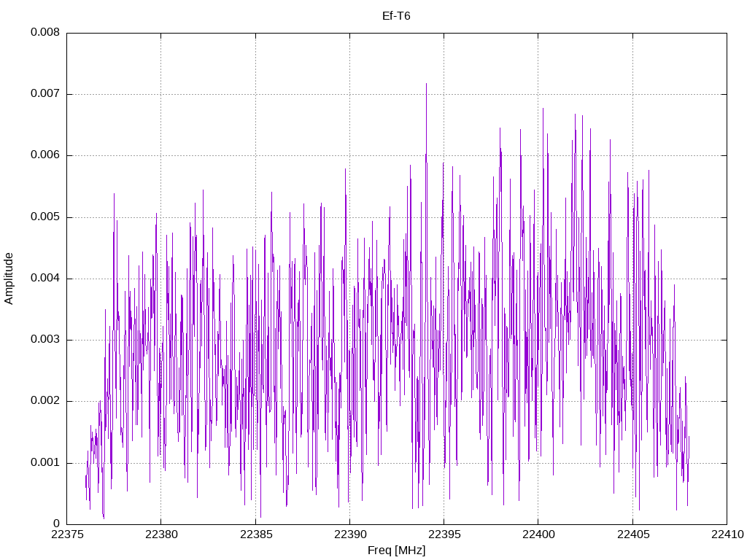Click the tallest spectrum peak near 22394 MHz
Screen dimensions: 747x560
pyautogui.click(x=426, y=85)
